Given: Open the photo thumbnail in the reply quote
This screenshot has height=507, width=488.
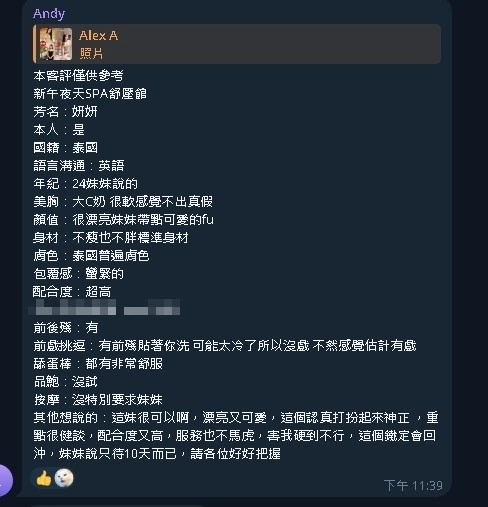Looking at the screenshot, I should [x=56, y=44].
